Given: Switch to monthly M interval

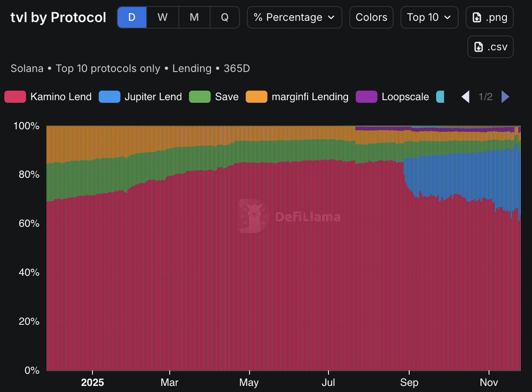Looking at the screenshot, I should 194,17.
